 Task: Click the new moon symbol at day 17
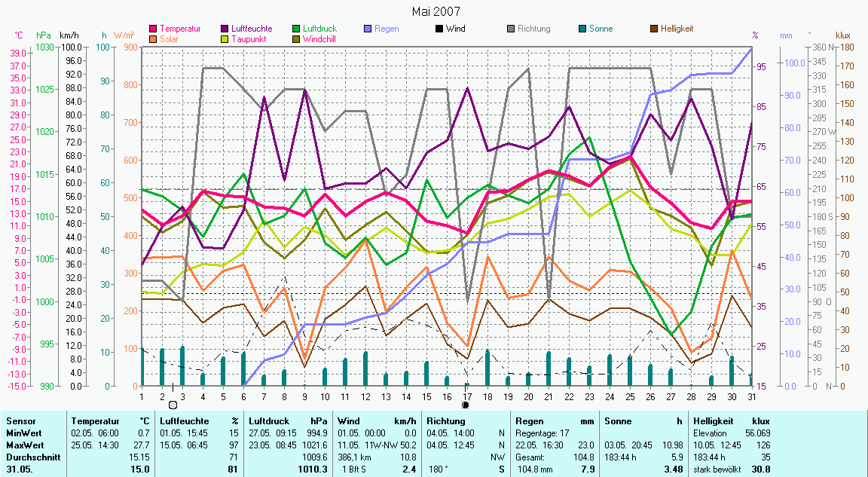pyautogui.click(x=465, y=405)
